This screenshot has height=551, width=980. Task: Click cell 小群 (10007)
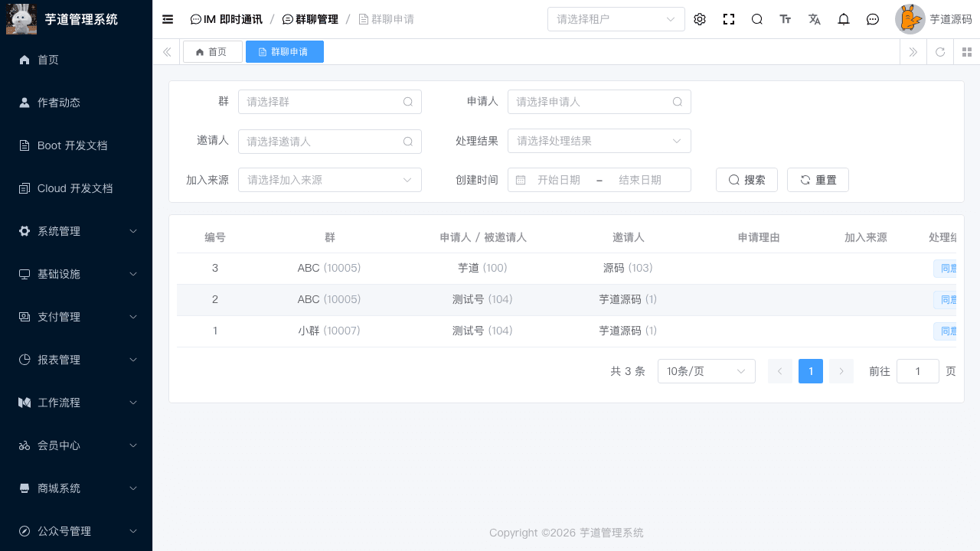click(329, 331)
